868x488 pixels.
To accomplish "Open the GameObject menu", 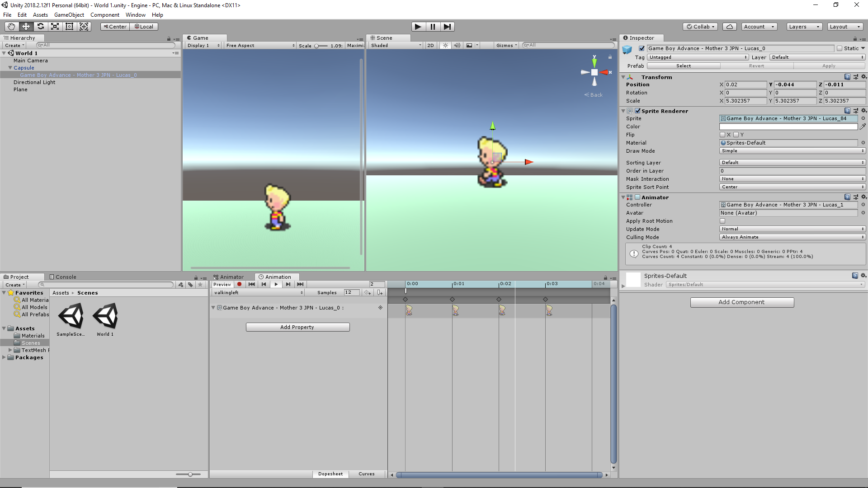I will [x=69, y=15].
